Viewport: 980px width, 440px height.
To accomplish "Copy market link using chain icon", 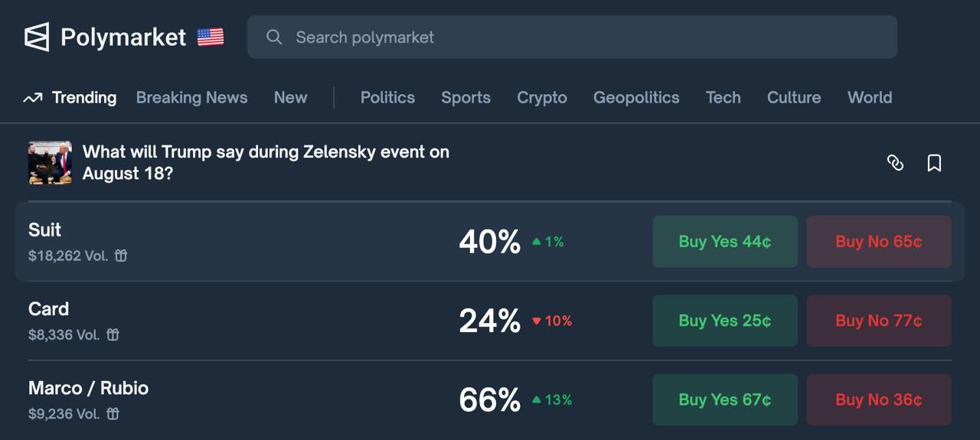I will click(x=895, y=162).
